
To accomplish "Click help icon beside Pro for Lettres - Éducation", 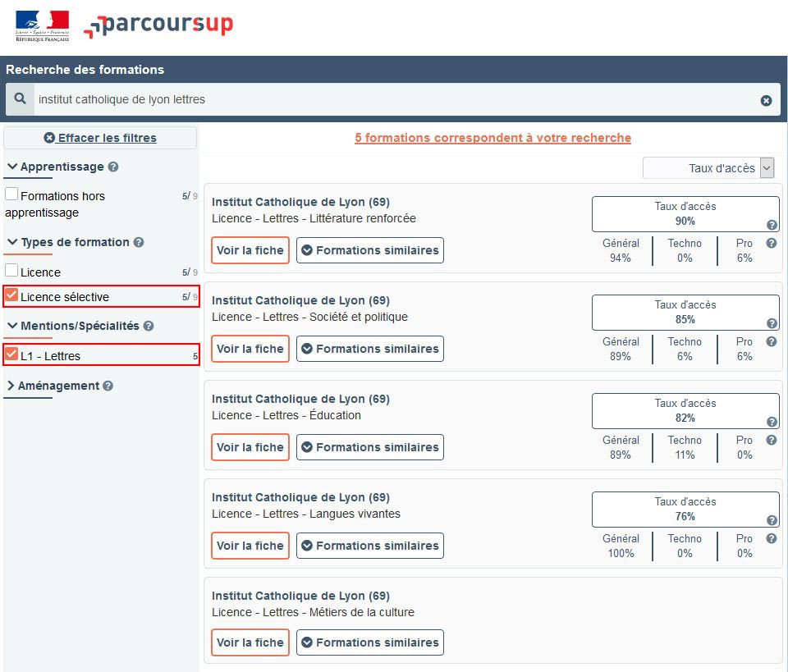I will (x=772, y=440).
